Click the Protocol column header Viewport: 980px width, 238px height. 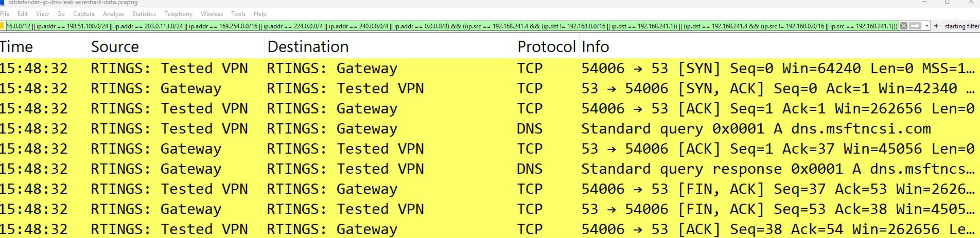tap(546, 47)
